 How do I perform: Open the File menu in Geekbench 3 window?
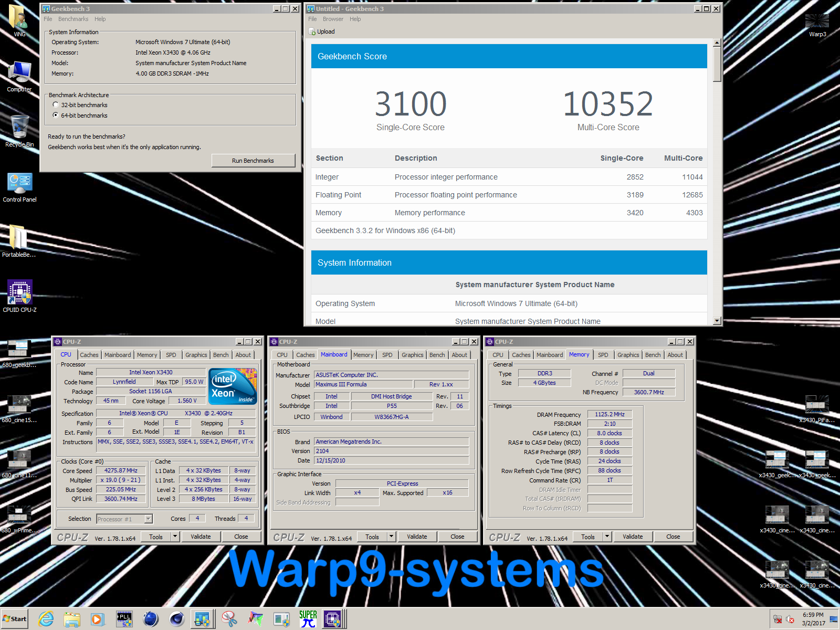click(x=48, y=19)
